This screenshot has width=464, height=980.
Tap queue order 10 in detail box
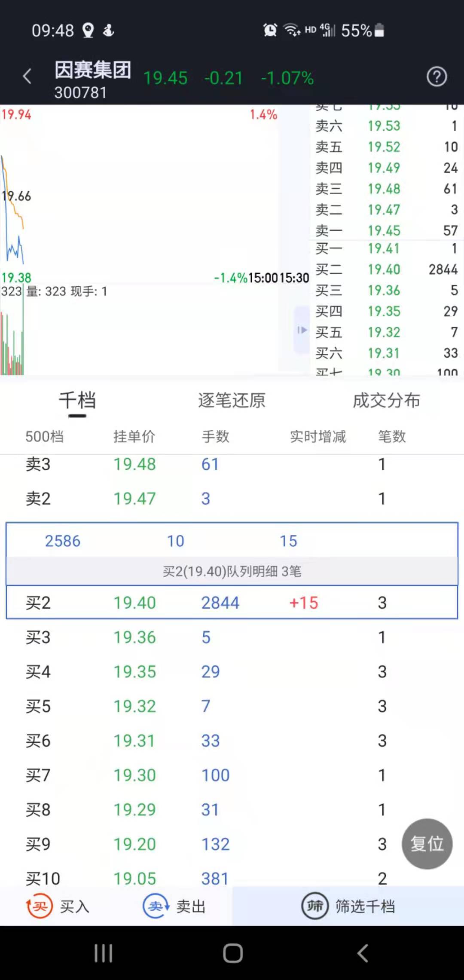tap(175, 541)
